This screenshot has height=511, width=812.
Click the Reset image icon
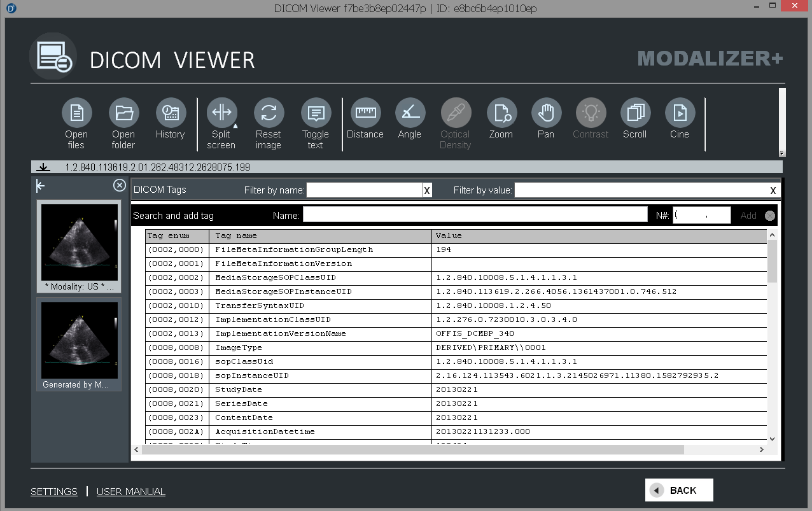coord(269,113)
